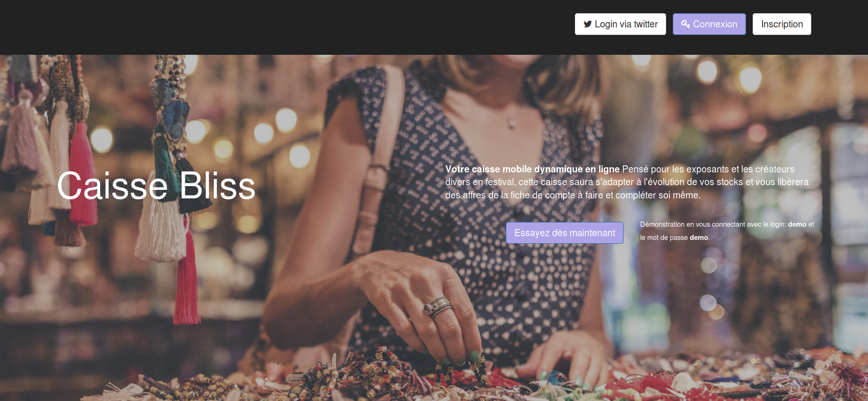
Task: Log in via Twitter button
Action: tap(620, 24)
